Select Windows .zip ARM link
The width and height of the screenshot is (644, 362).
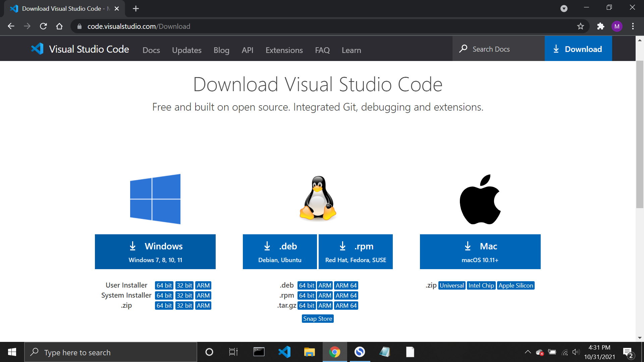tap(203, 306)
